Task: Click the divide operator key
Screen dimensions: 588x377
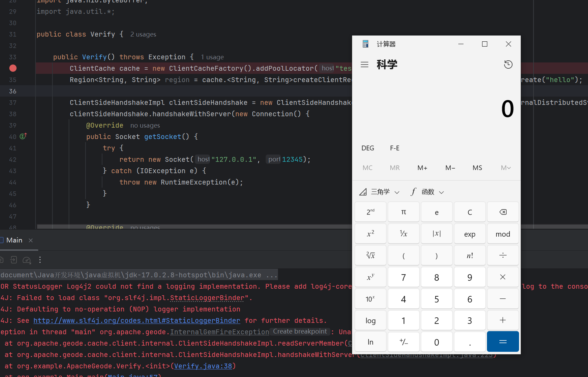Action: [503, 255]
